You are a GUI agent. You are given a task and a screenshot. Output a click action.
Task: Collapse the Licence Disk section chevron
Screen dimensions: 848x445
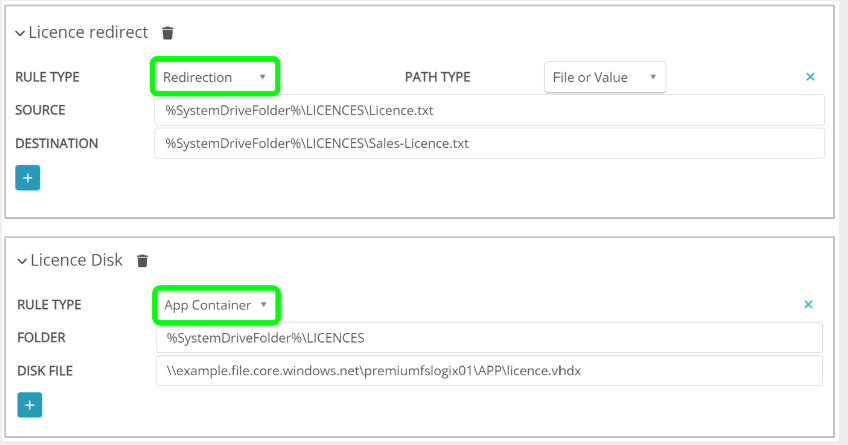pyautogui.click(x=20, y=261)
